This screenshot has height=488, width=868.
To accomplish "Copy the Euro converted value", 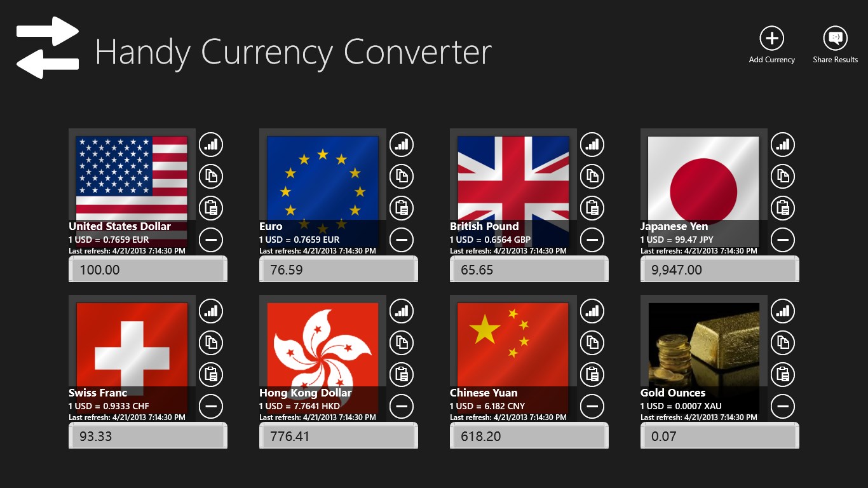I will click(402, 175).
